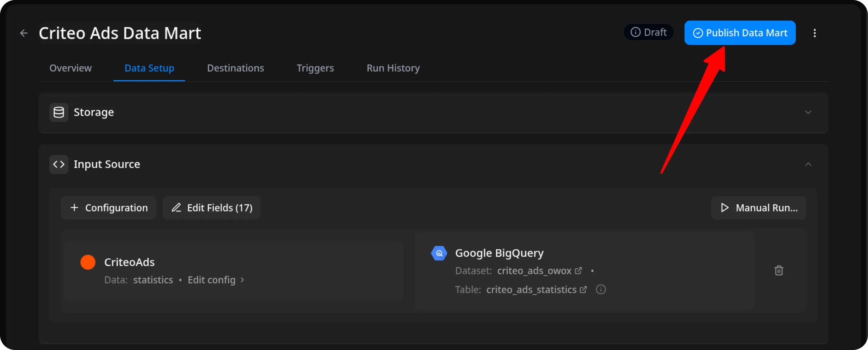Click the Google BigQuery hexagon icon
Viewport: 868px width, 350px height.
pos(439,254)
